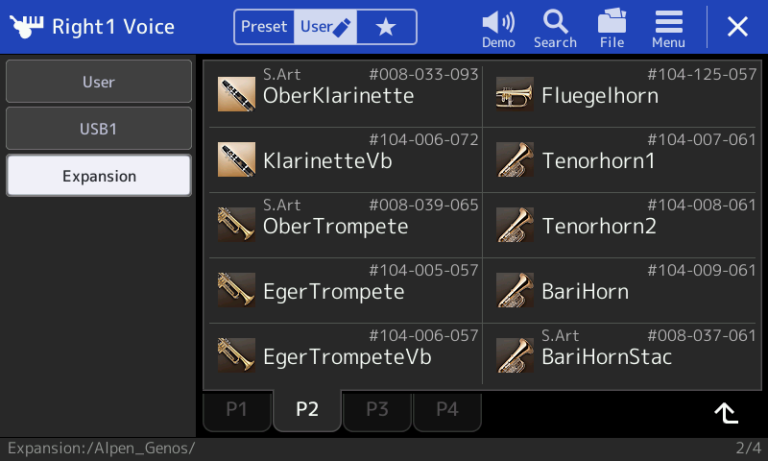Open page P3 tab
768x461 pixels.
(x=377, y=410)
